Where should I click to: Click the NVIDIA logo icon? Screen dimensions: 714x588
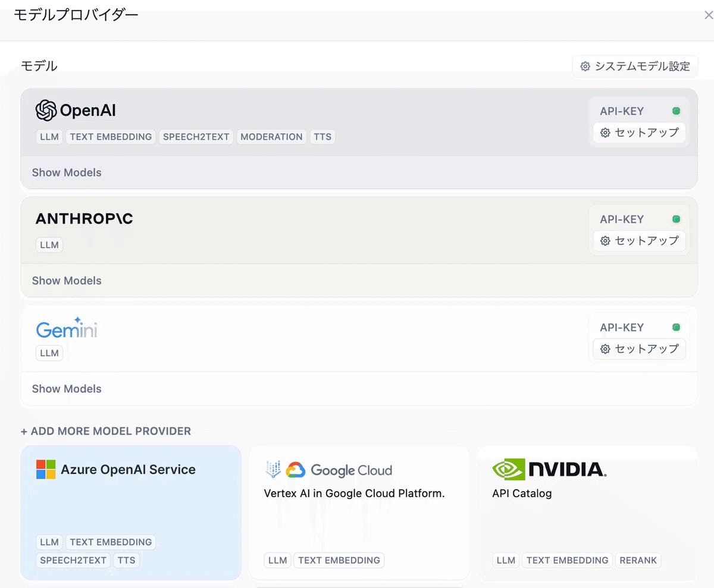pyautogui.click(x=508, y=469)
